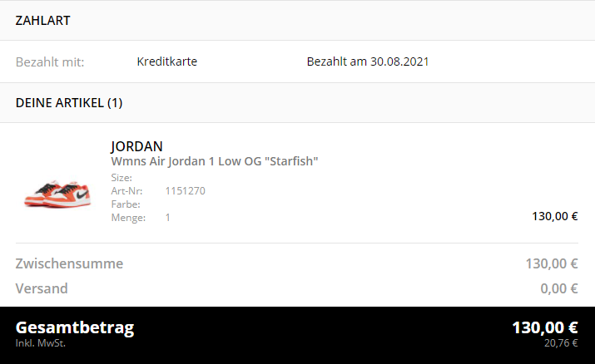Select article number 1151270

[x=186, y=190]
